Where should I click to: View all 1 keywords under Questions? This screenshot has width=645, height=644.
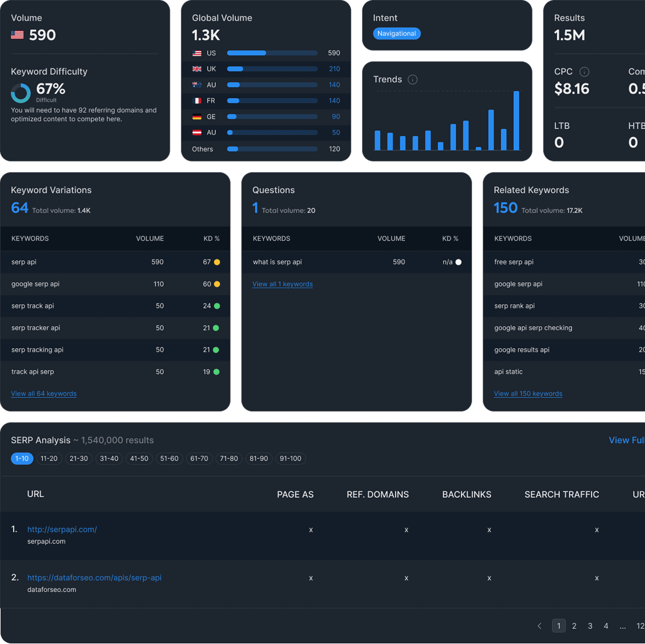283,284
